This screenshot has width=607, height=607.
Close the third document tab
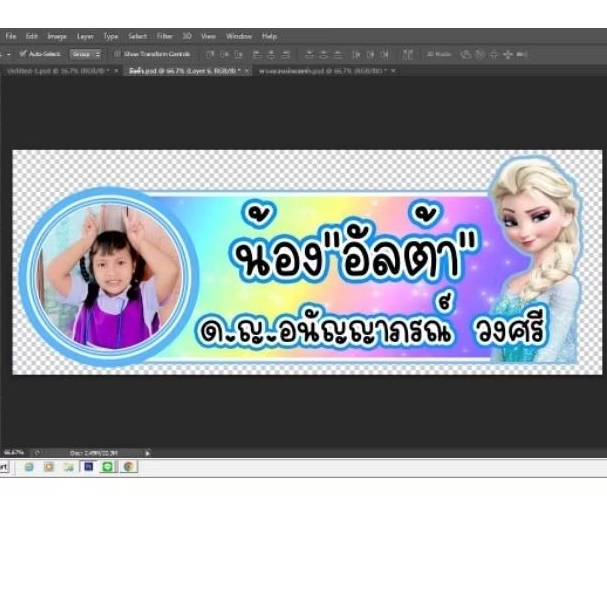[393, 71]
